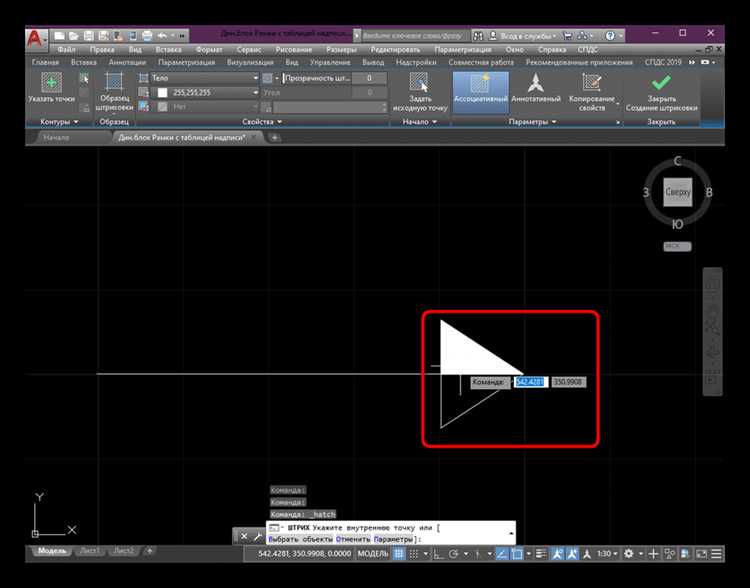Click the search binoculars icon
Image resolution: width=750 pixels, height=588 pixels.
point(478,36)
